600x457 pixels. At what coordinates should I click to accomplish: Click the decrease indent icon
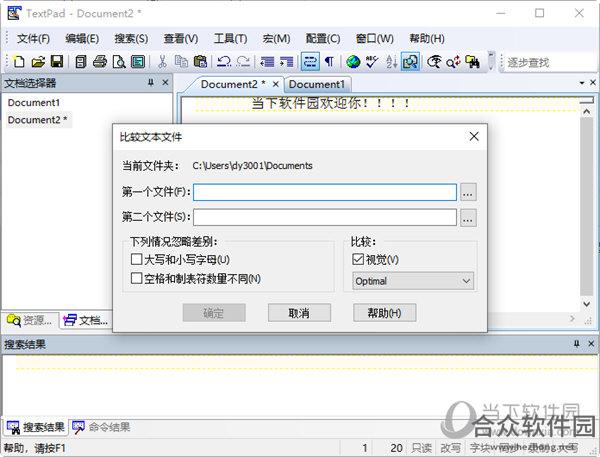(267, 62)
